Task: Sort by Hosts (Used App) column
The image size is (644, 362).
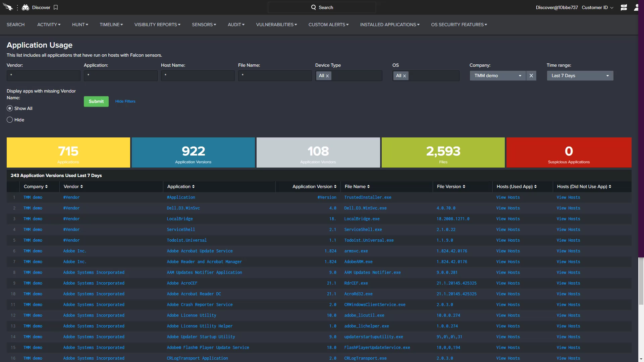Action: tap(517, 186)
